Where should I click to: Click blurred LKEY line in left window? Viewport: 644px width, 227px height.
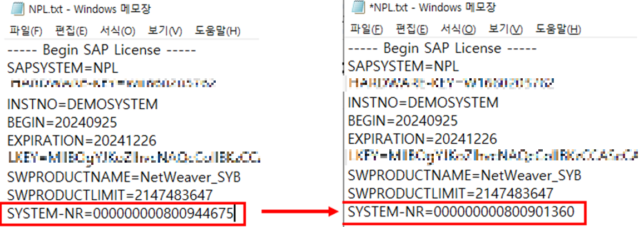pos(134,157)
